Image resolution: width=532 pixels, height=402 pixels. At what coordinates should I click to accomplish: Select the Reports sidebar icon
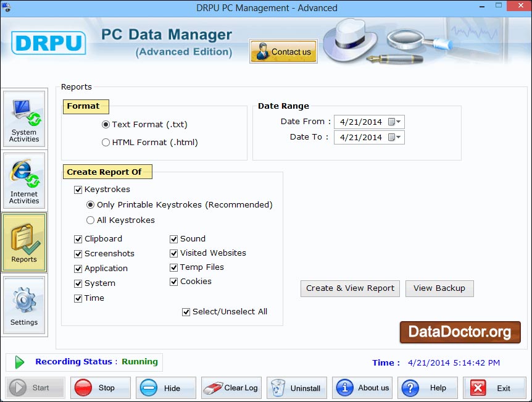click(x=24, y=242)
